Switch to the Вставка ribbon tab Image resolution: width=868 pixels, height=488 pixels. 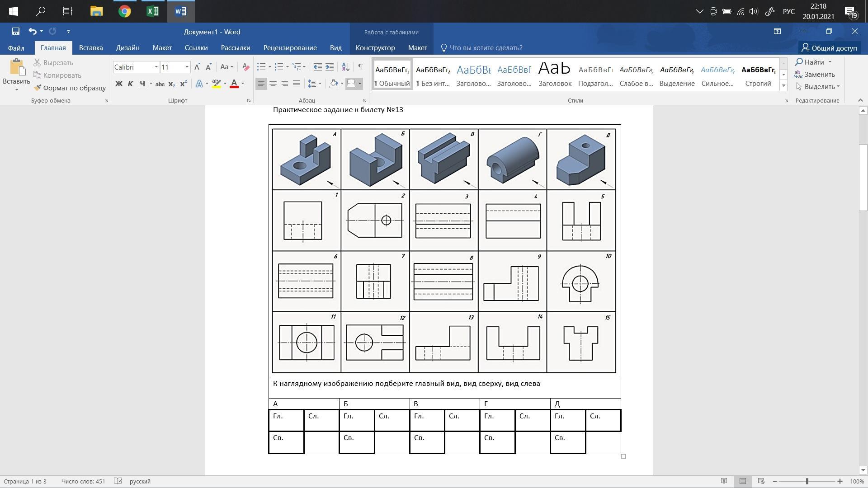[x=91, y=48]
